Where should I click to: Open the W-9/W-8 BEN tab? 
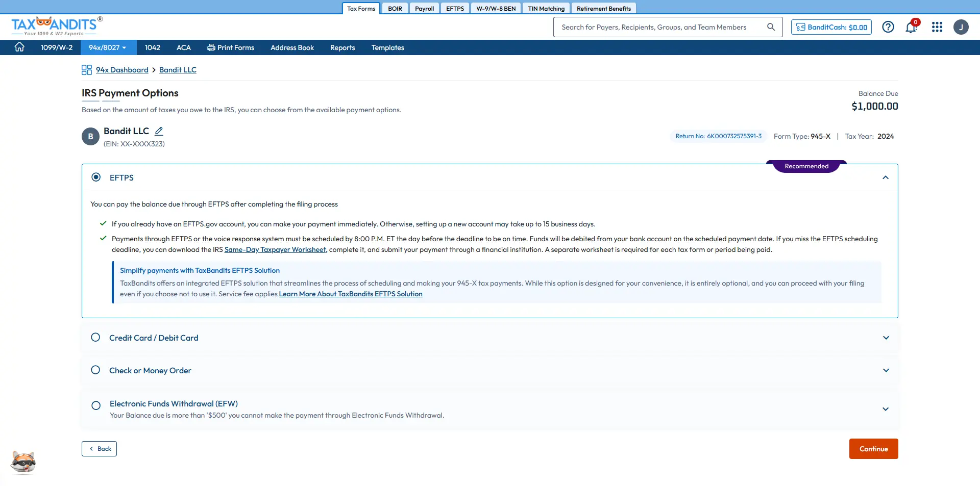click(x=496, y=9)
